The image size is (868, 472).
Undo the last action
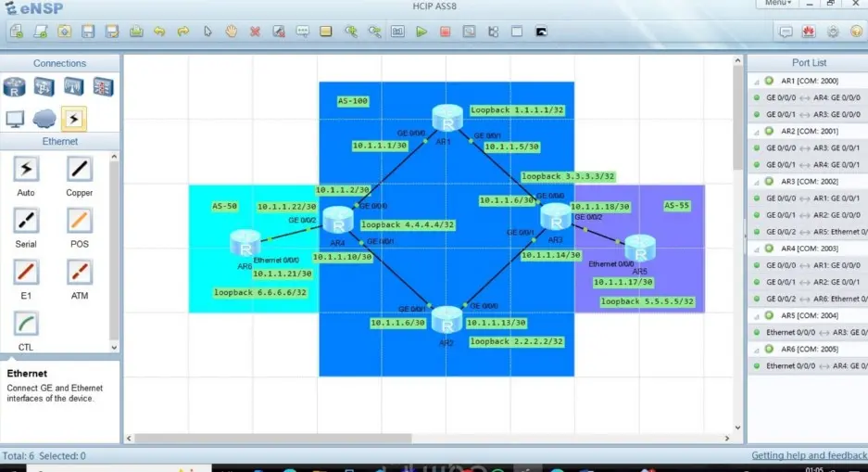point(159,32)
